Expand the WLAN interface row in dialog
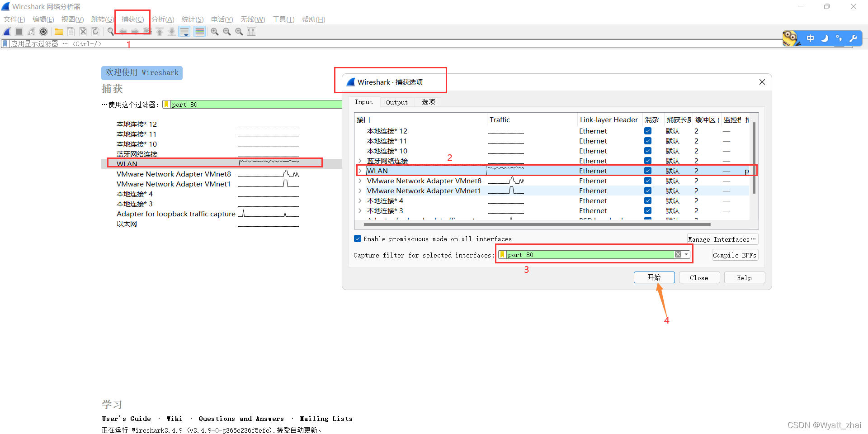This screenshot has width=868, height=434. click(360, 171)
